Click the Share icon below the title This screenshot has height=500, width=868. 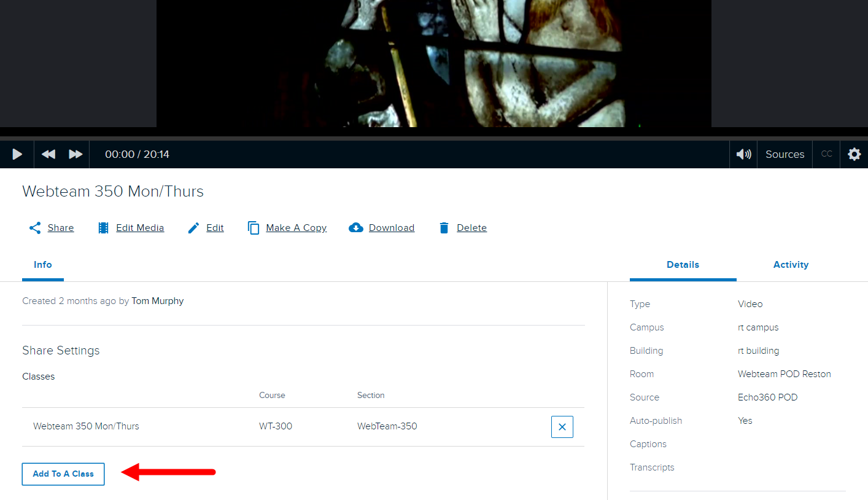(36, 228)
